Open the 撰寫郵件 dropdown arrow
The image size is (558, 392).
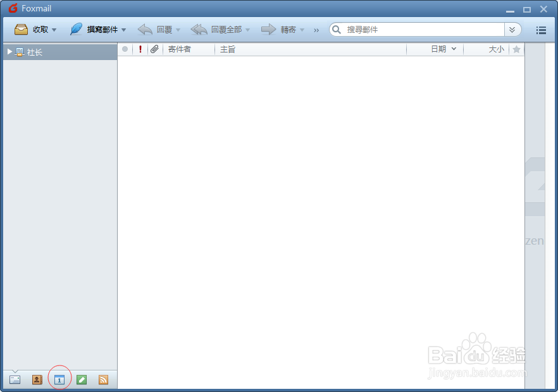click(123, 30)
